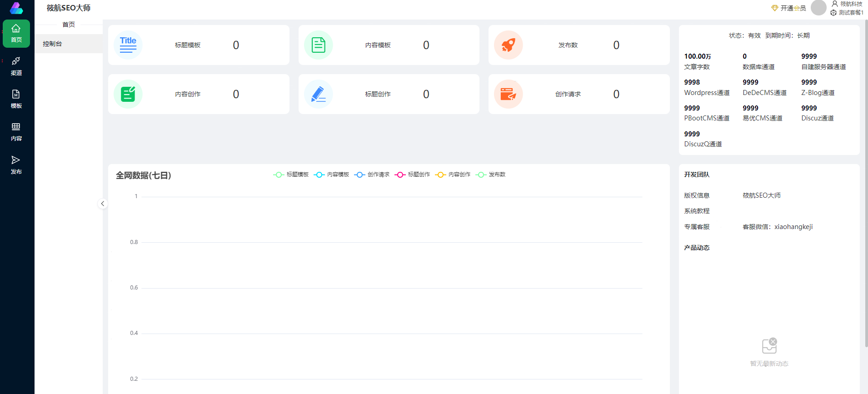Open the 筱航科技 account name
The image size is (868, 394).
[851, 4]
